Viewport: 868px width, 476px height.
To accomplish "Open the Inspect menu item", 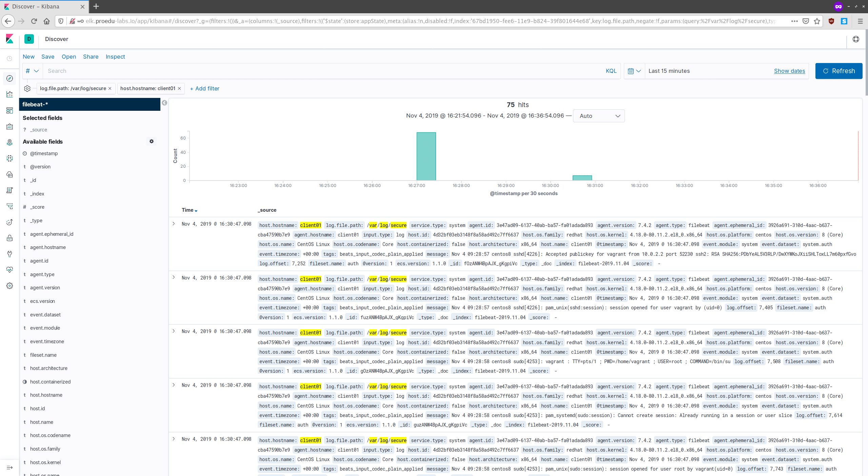I will 115,57.
